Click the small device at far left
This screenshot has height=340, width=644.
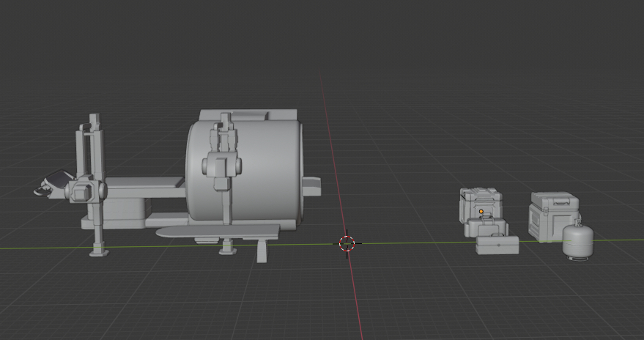[x=51, y=185]
